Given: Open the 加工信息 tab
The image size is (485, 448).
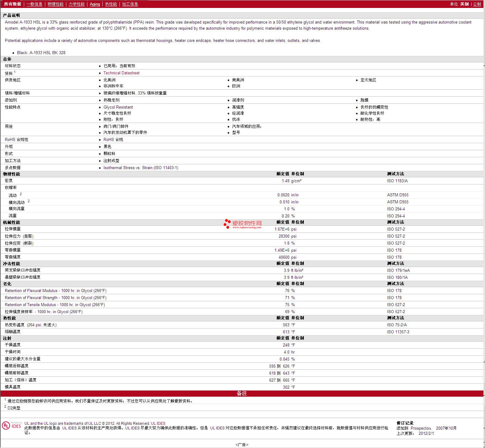Looking at the screenshot, I should coord(130,4).
